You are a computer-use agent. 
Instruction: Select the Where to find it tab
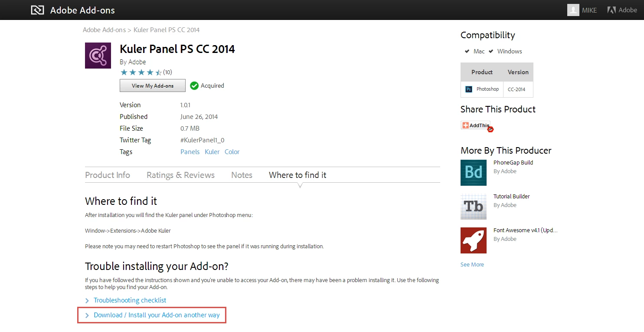tap(297, 175)
